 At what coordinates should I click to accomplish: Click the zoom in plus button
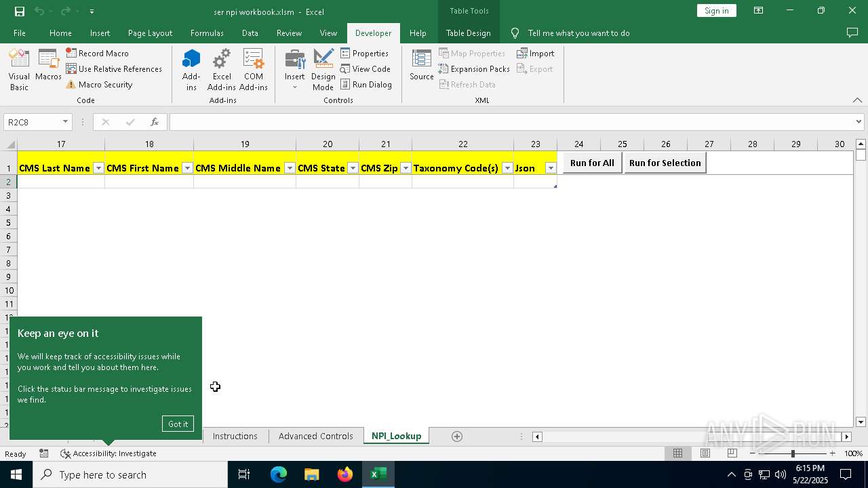tap(832, 453)
